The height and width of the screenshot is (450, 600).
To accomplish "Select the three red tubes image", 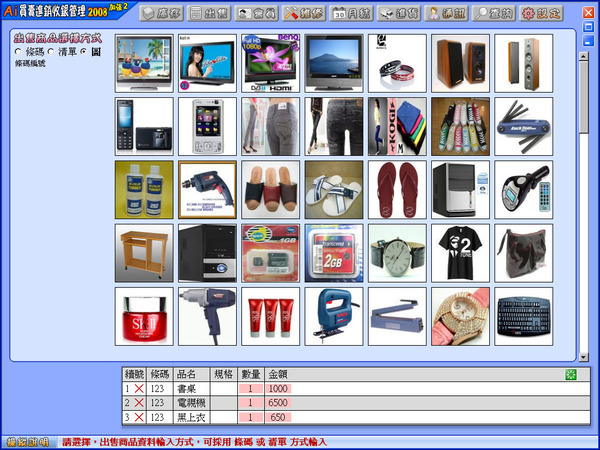I will point(271,316).
